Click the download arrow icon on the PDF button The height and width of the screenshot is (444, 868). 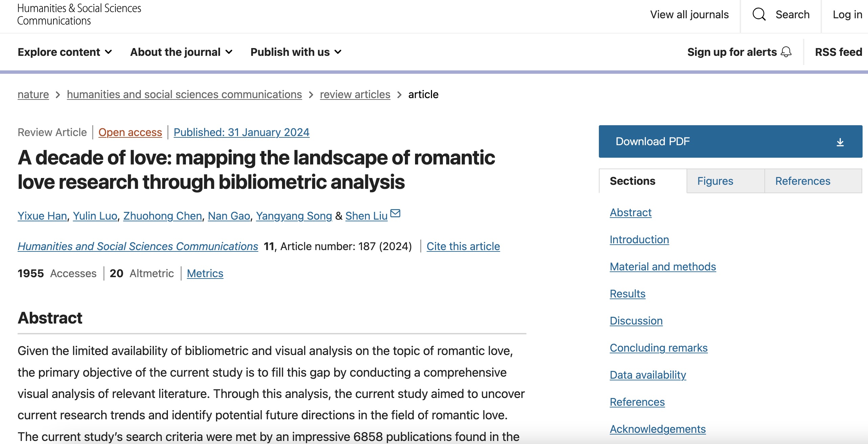840,142
